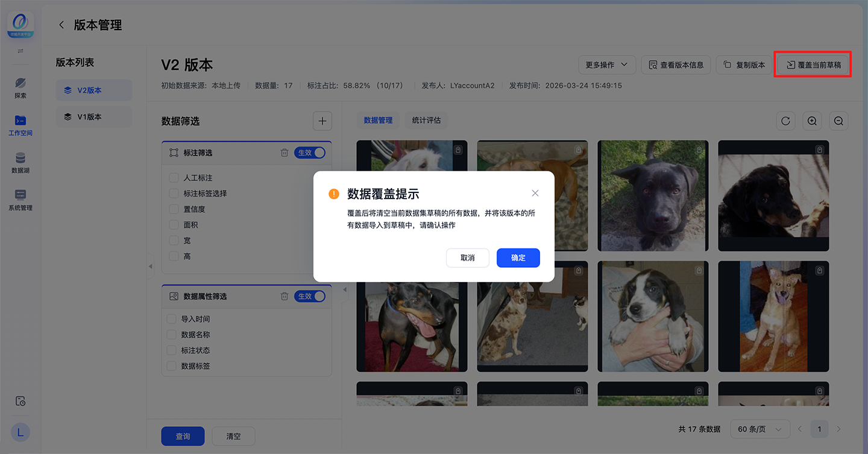Check the 标注标签选择 checkbox
Viewport: 868px width, 454px height.
pos(173,194)
